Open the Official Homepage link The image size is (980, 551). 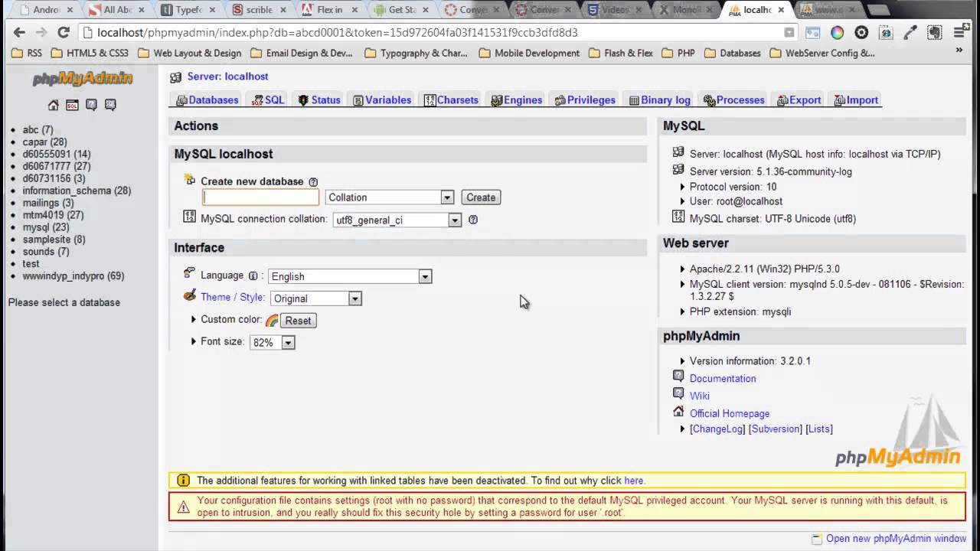pos(729,413)
